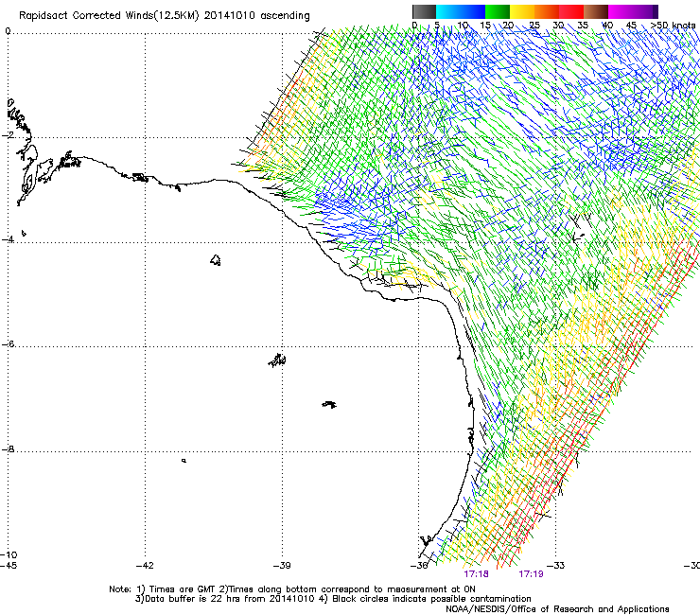The width and height of the screenshot is (700, 615).
Task: Click the '20141010 ascending' date in title
Action: click(256, 16)
